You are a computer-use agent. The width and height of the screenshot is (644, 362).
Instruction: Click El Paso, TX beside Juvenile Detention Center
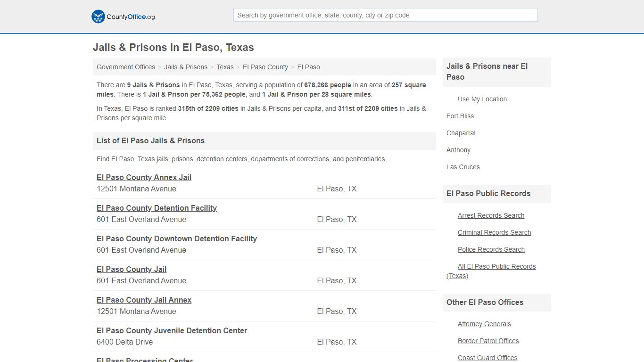(337, 342)
